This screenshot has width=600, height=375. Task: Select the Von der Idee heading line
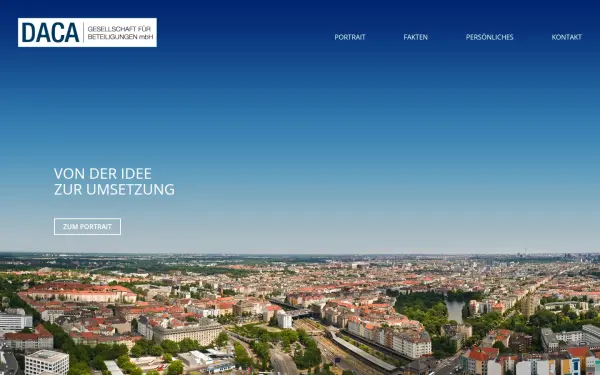[x=103, y=174]
